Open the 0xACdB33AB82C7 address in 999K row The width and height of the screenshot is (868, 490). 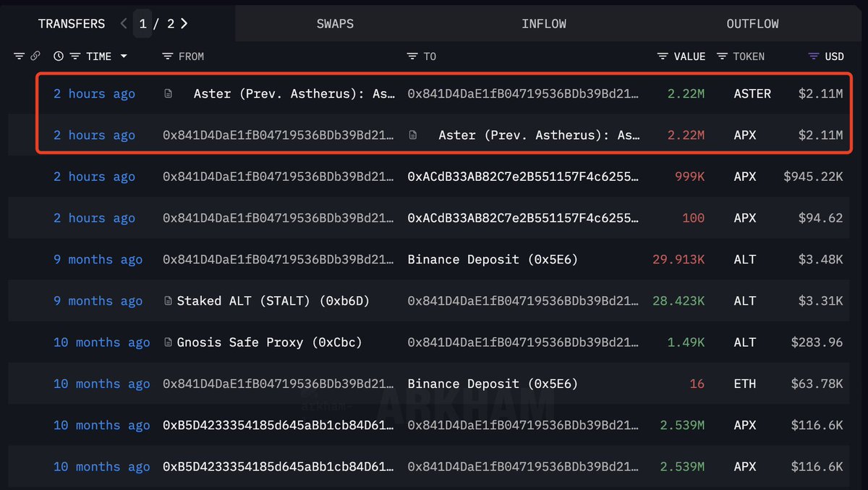coord(524,177)
